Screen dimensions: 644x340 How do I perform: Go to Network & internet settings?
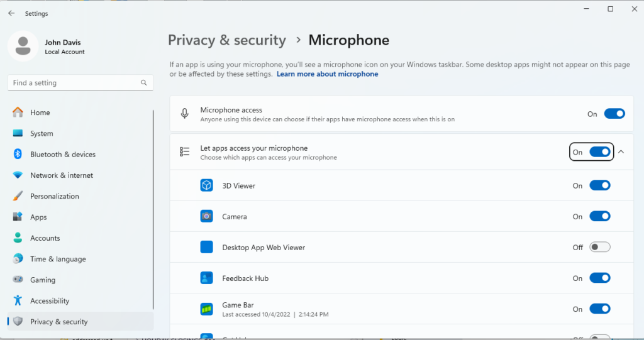click(61, 175)
